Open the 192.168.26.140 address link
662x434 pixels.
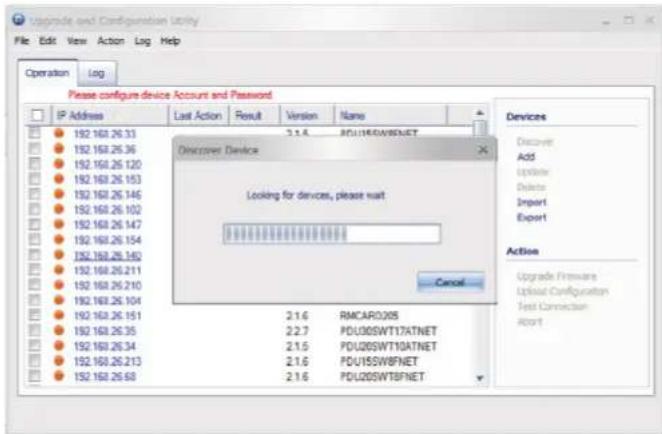(x=108, y=255)
